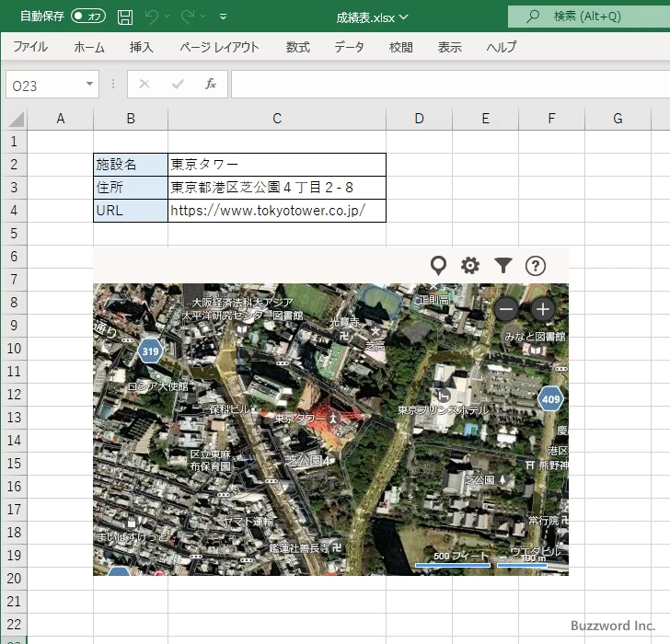Select row 1 header

click(14, 142)
